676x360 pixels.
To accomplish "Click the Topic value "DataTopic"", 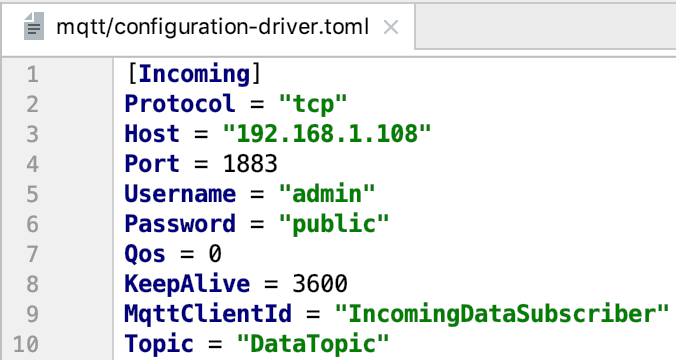I will point(313,344).
